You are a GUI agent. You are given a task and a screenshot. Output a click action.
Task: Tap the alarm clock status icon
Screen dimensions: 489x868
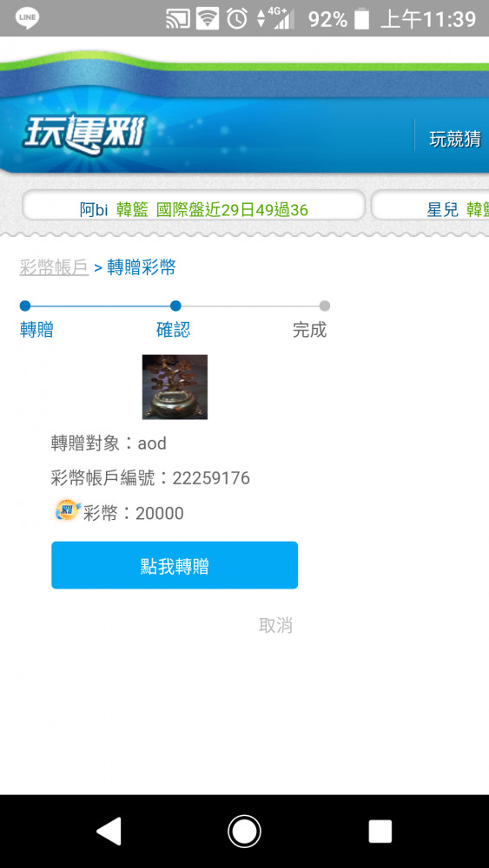tap(237, 19)
